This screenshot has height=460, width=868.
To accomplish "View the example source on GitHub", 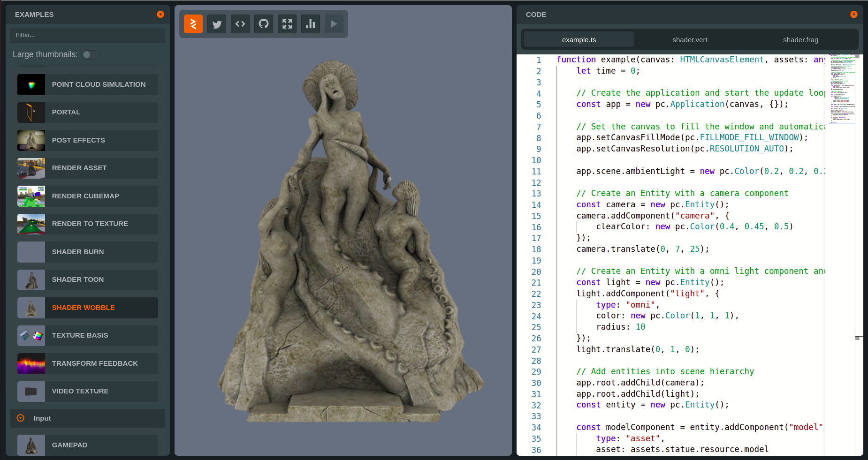I will 264,23.
